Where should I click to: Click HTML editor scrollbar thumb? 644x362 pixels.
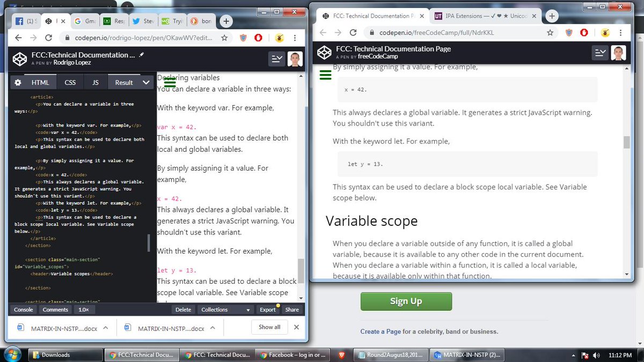click(149, 243)
